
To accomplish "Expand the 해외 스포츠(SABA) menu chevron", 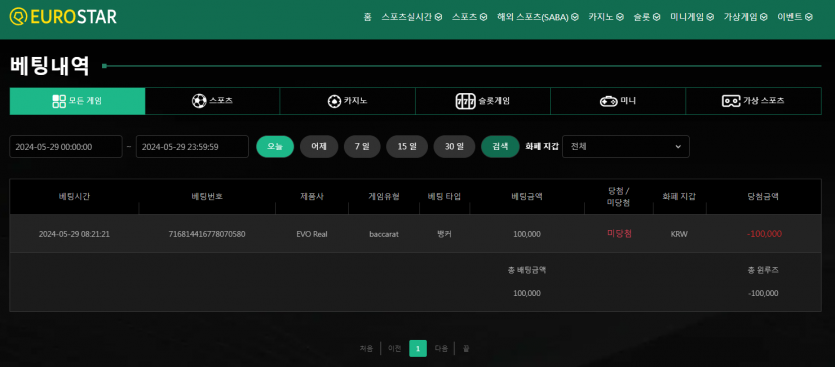I will [575, 17].
